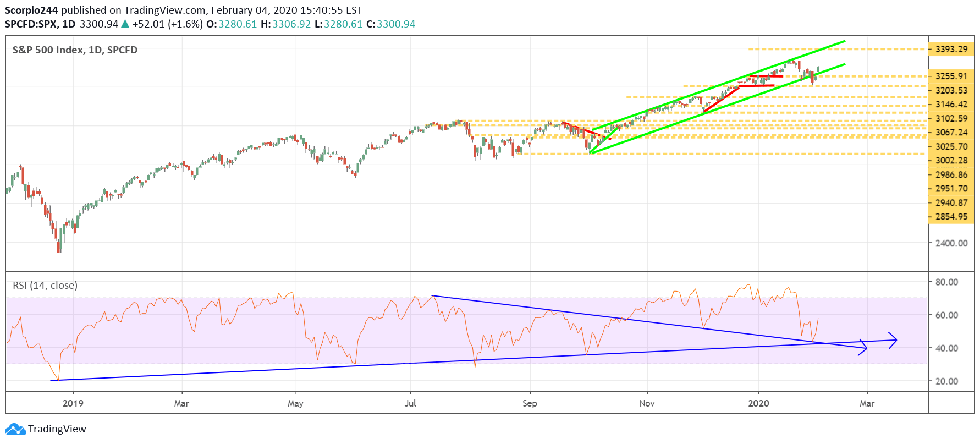Viewport: 980px width, 444px height.
Task: Click the May date axis label
Action: pos(295,403)
